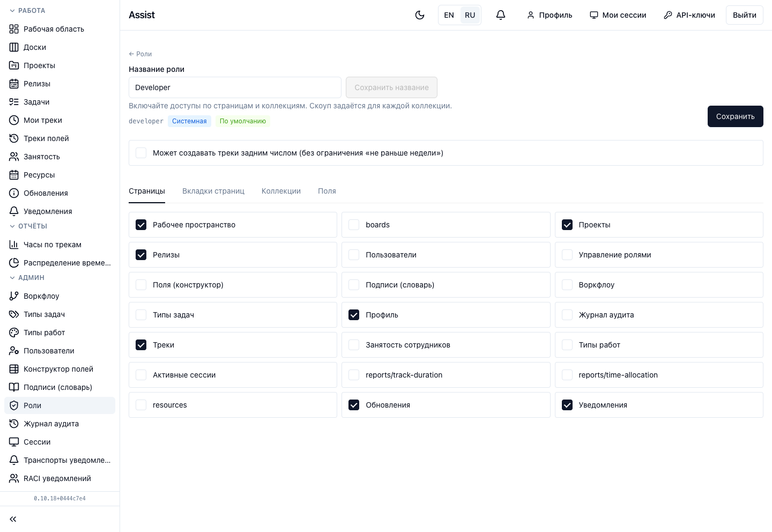This screenshot has height=532, width=772.
Task: Enable Управление ролями page access
Action: tap(567, 255)
